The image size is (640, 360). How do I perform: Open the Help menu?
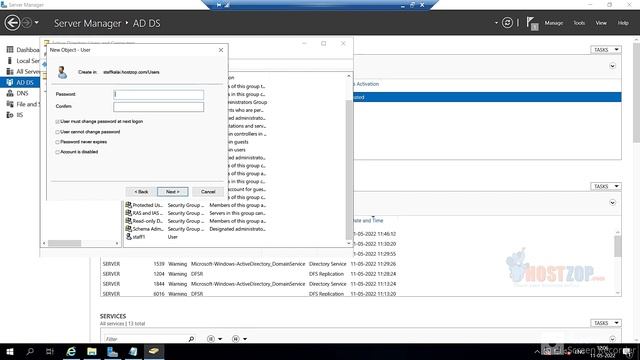click(623, 23)
